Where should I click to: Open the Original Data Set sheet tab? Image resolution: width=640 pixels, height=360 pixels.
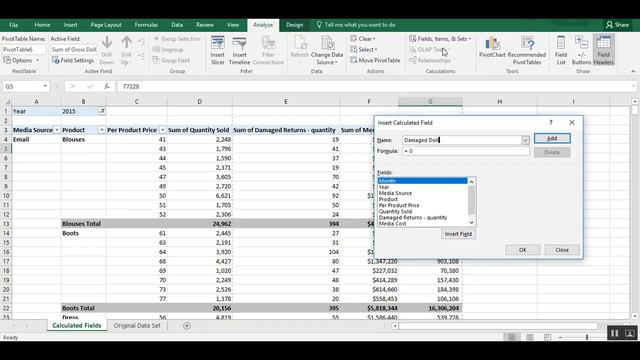pyautogui.click(x=137, y=326)
